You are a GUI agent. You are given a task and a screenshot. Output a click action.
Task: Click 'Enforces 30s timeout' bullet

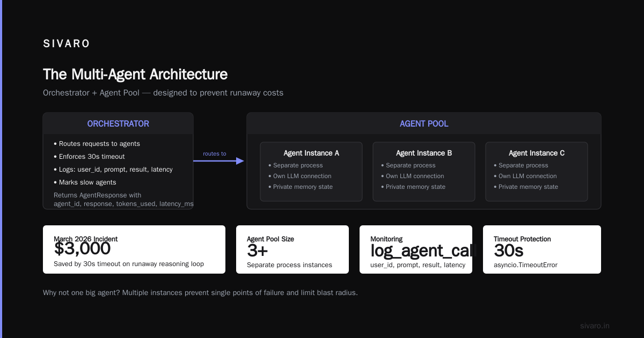(89, 157)
